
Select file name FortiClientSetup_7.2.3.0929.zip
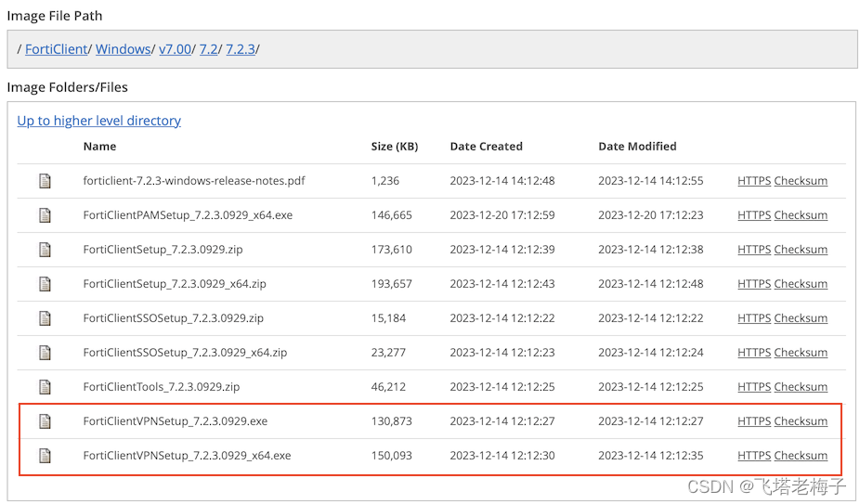(163, 250)
